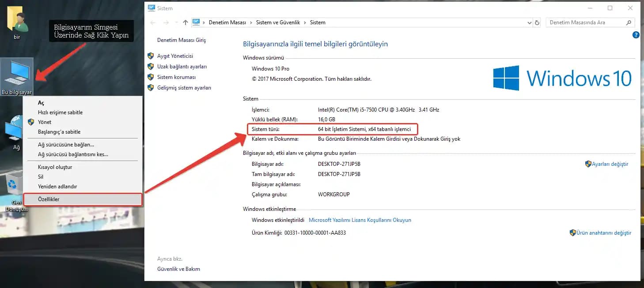Choose Yönet in the context menu
Image resolution: width=644 pixels, height=288 pixels.
[x=45, y=122]
